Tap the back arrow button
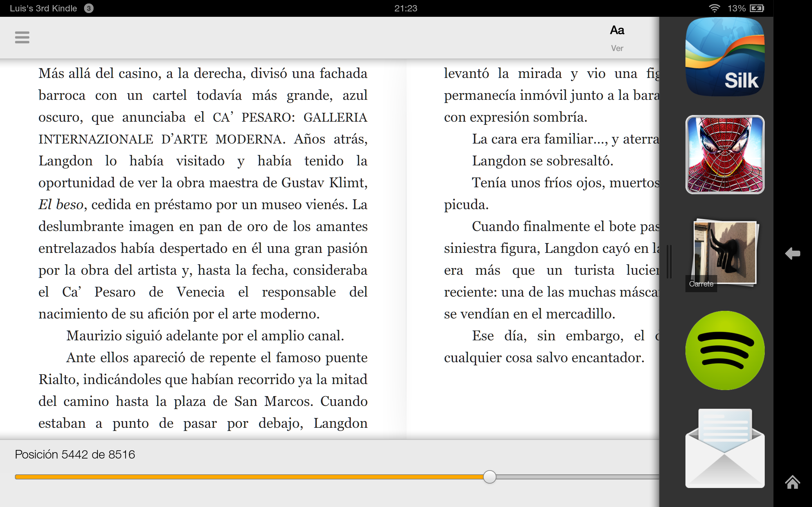This screenshot has width=812, height=507. (793, 253)
